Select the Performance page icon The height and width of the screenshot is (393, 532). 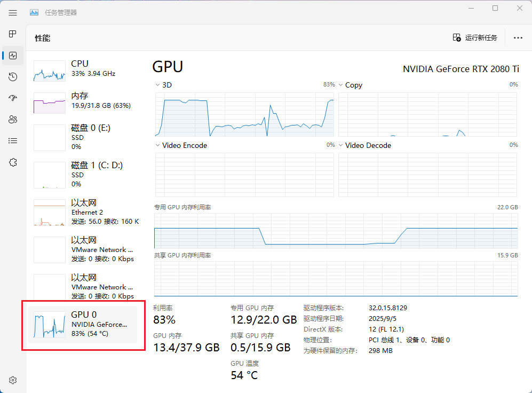[x=13, y=56]
